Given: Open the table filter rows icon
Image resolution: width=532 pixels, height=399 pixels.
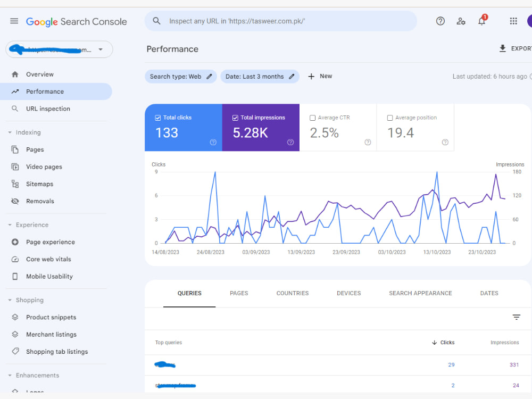Looking at the screenshot, I should click(x=517, y=317).
